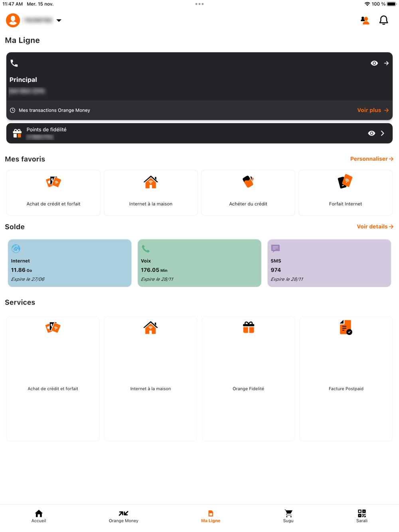The width and height of the screenshot is (399, 532).
Task: Open Principal line details arrow
Action: [x=386, y=63]
